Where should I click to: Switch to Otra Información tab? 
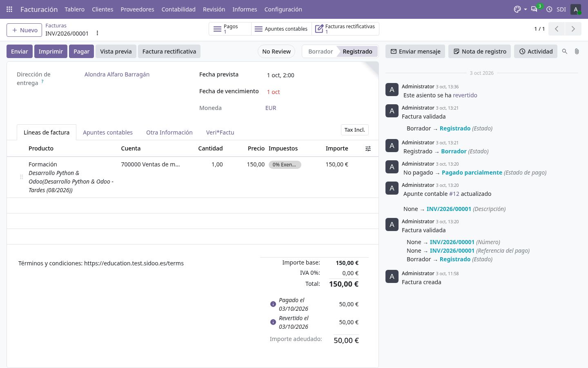(169, 132)
